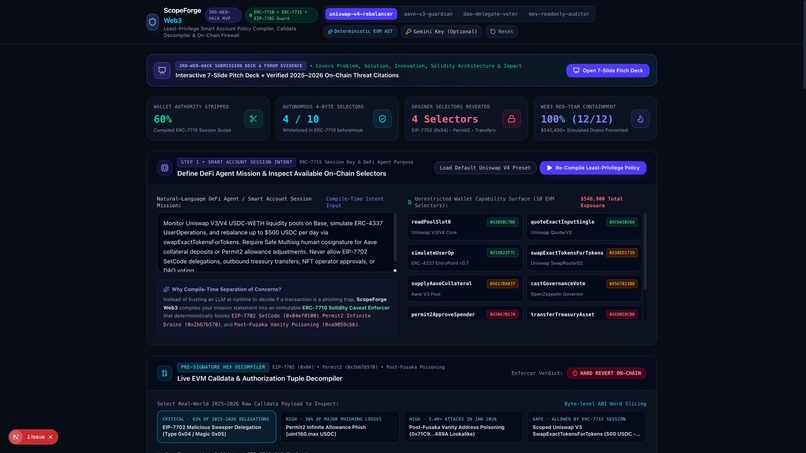Select the supplyAaveCollateral selector card
The width and height of the screenshot is (806, 453).
pos(464,288)
